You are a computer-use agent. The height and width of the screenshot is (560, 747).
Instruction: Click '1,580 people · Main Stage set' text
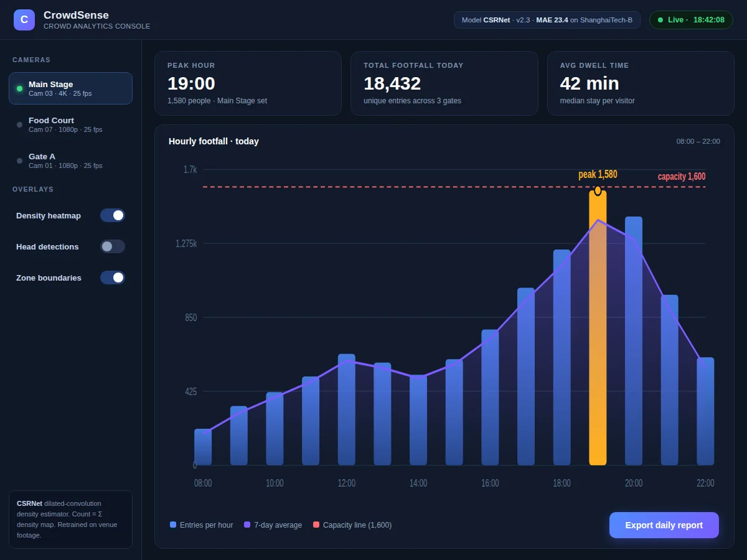(217, 101)
